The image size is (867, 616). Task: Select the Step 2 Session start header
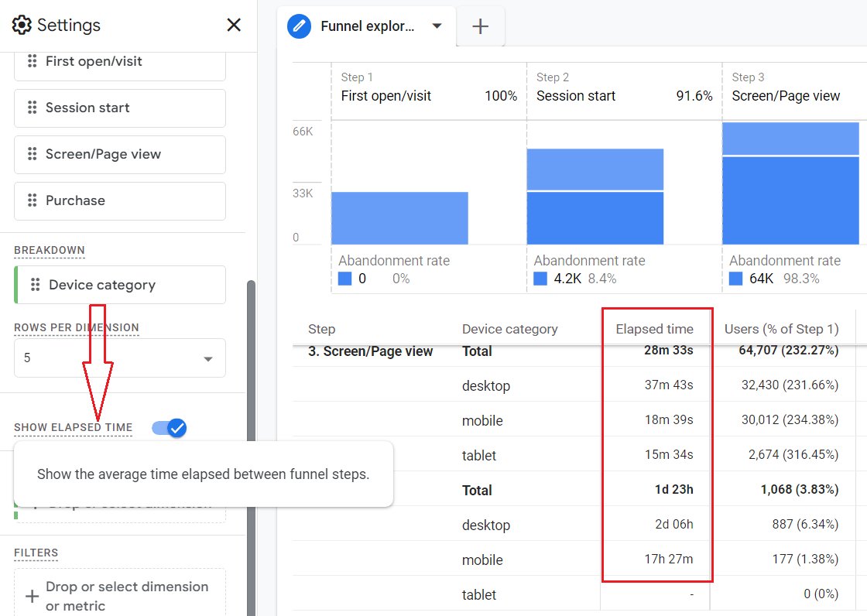[575, 96]
